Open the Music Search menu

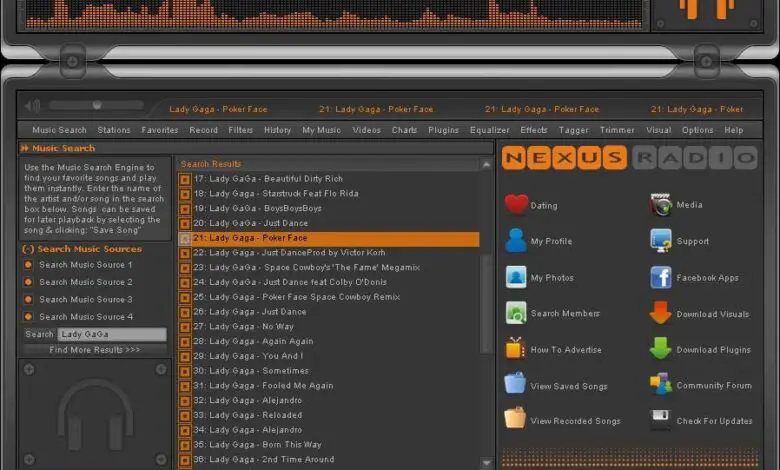click(x=59, y=130)
